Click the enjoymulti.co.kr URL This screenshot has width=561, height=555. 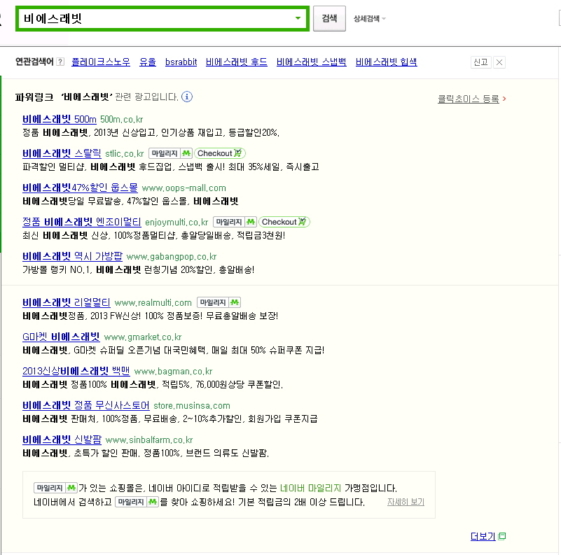[176, 222]
